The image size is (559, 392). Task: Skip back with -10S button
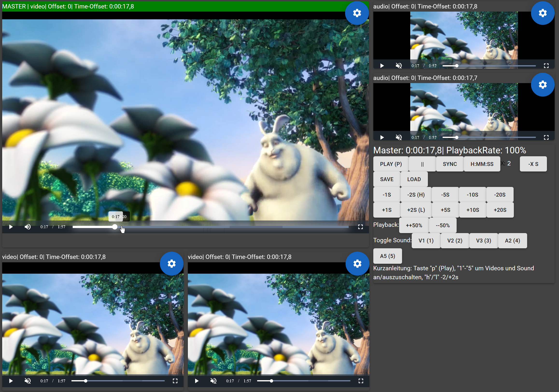[x=472, y=194]
